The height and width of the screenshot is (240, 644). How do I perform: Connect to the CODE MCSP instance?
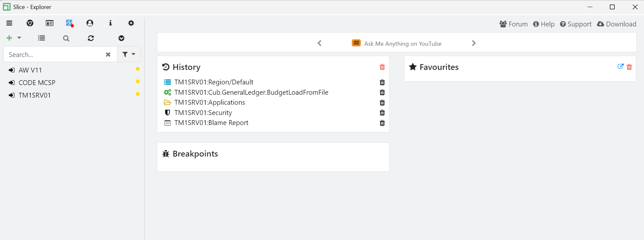click(x=37, y=82)
